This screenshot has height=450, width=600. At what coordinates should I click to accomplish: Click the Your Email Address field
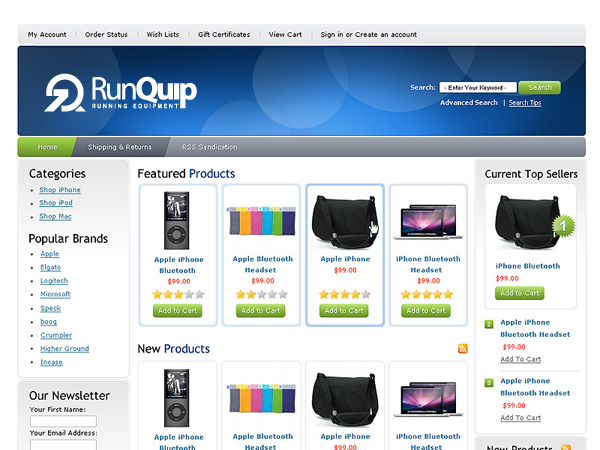point(63,445)
